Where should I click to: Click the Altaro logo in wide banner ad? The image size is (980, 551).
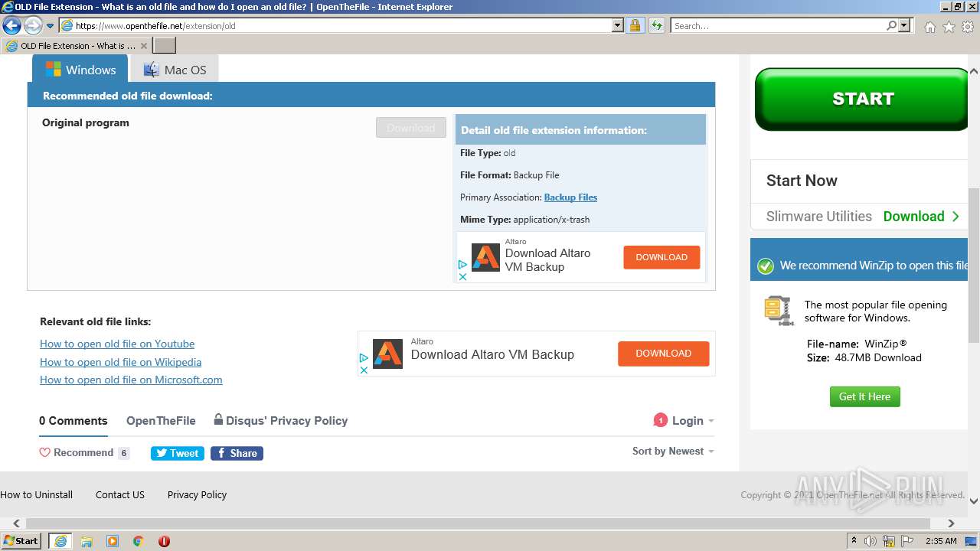click(387, 354)
